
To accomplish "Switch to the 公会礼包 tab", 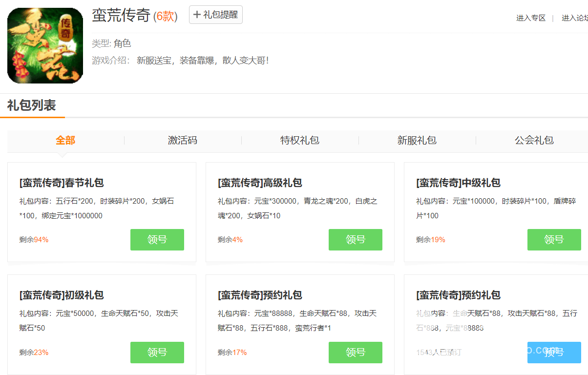I will (534, 141).
